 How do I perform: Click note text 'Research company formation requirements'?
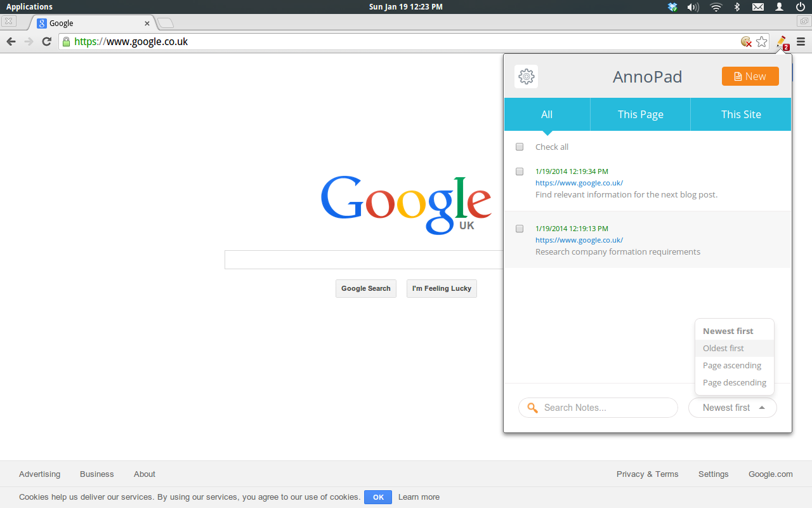click(618, 251)
